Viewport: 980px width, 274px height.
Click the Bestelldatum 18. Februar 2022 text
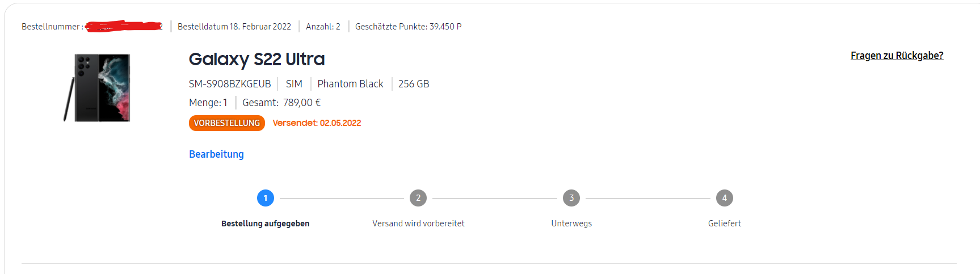tap(234, 27)
